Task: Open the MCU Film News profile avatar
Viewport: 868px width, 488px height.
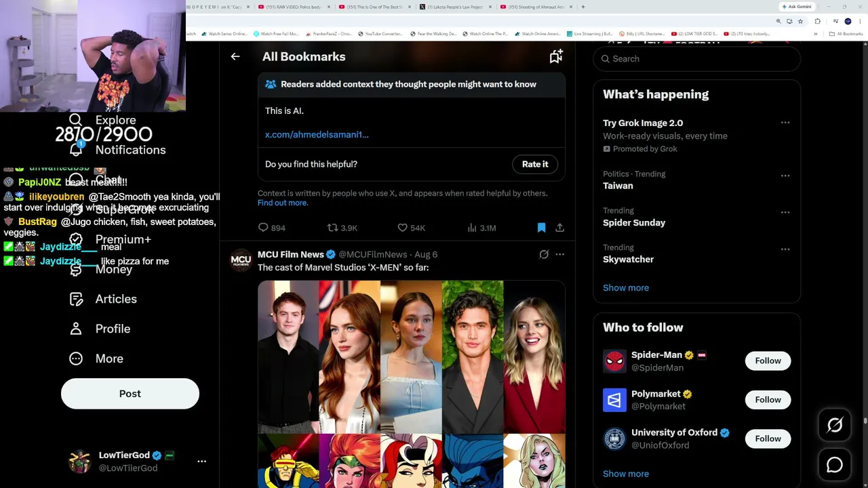Action: (241, 260)
